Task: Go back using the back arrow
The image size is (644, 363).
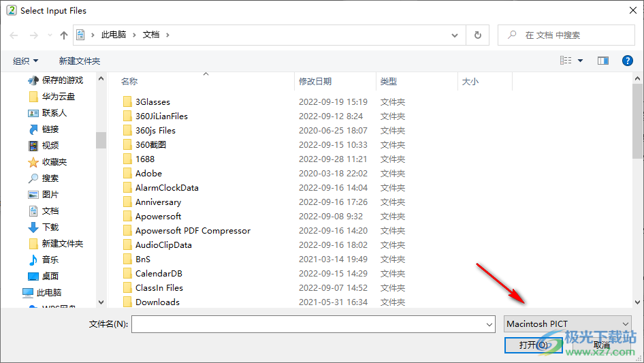Action: [x=14, y=35]
